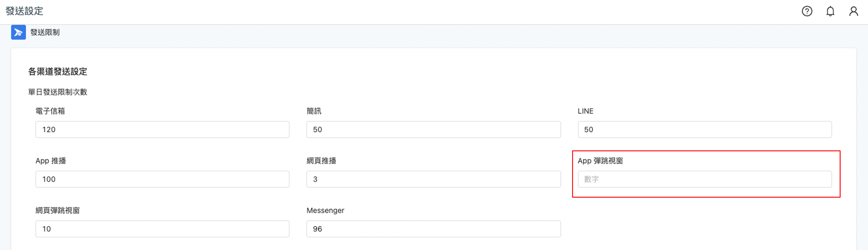Click the blue 發送限制 paper-plane icon
The height and width of the screenshot is (250, 868).
pos(19,33)
